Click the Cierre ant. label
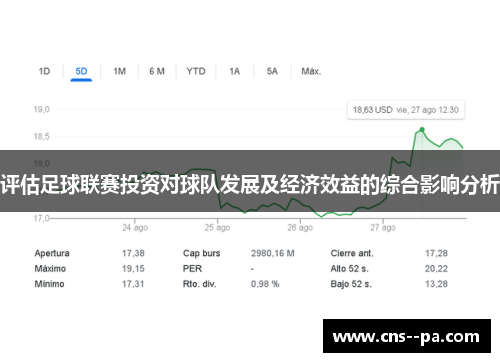This screenshot has width=500, height=362. [352, 253]
